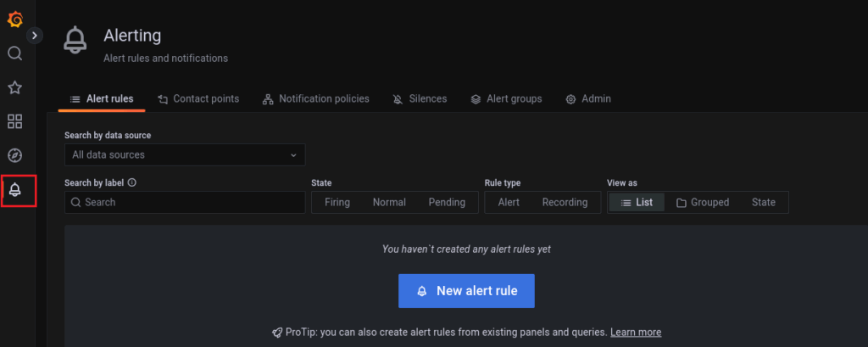Click the large Alerting bell header icon
868x347 pixels.
coord(75,41)
